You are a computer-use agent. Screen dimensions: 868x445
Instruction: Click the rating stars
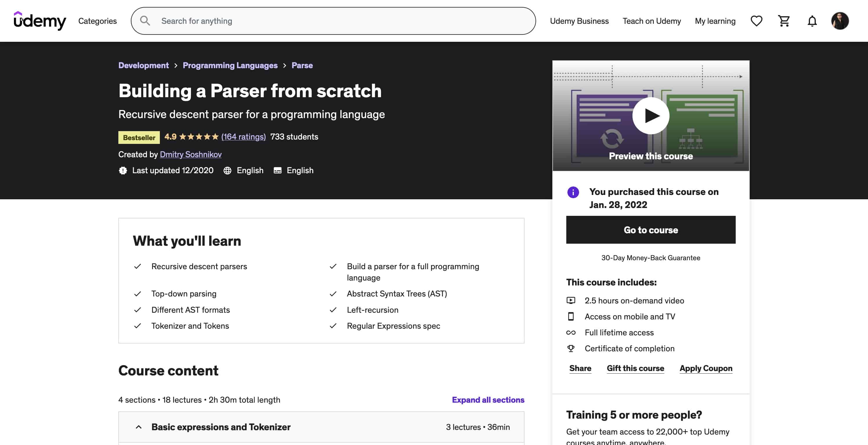(199, 136)
